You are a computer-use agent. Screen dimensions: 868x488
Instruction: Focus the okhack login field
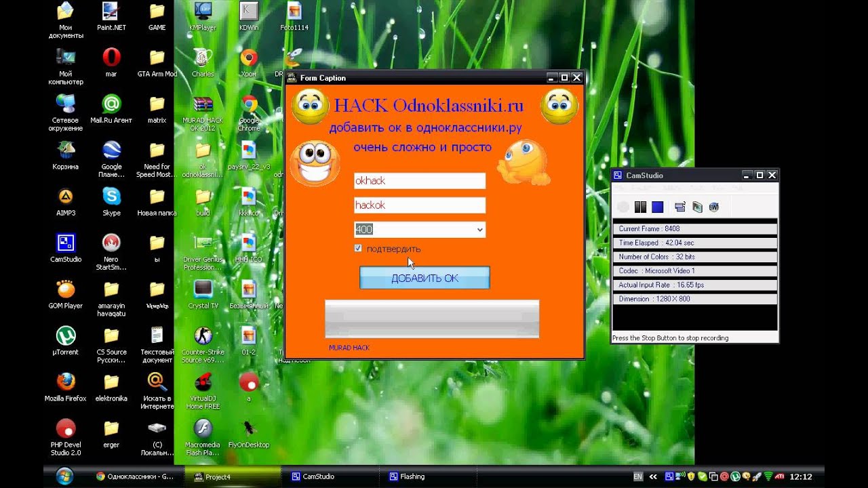pyautogui.click(x=420, y=181)
